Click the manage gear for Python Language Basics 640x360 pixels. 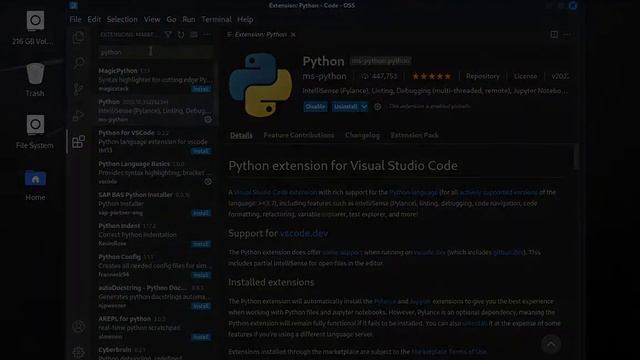(x=208, y=182)
